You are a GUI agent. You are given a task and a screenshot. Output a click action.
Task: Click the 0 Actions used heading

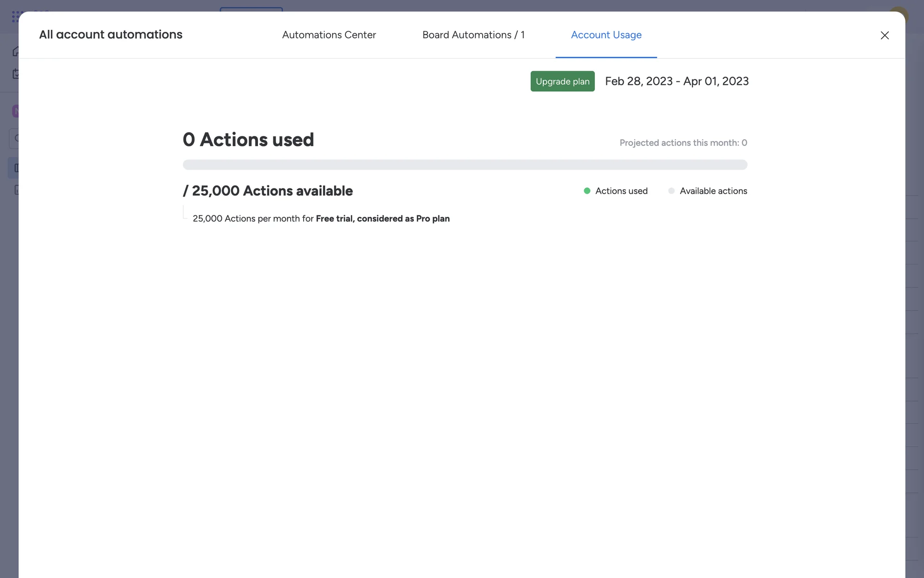tap(248, 140)
